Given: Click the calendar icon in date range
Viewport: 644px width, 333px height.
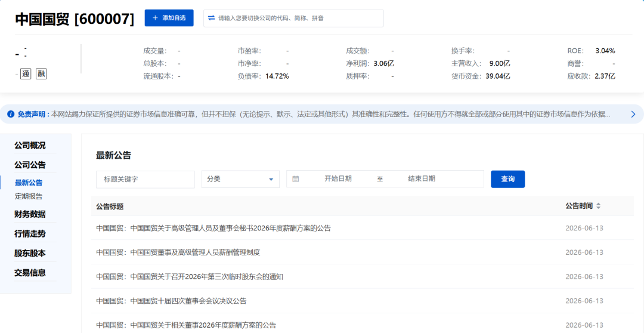Looking at the screenshot, I should 295,179.
